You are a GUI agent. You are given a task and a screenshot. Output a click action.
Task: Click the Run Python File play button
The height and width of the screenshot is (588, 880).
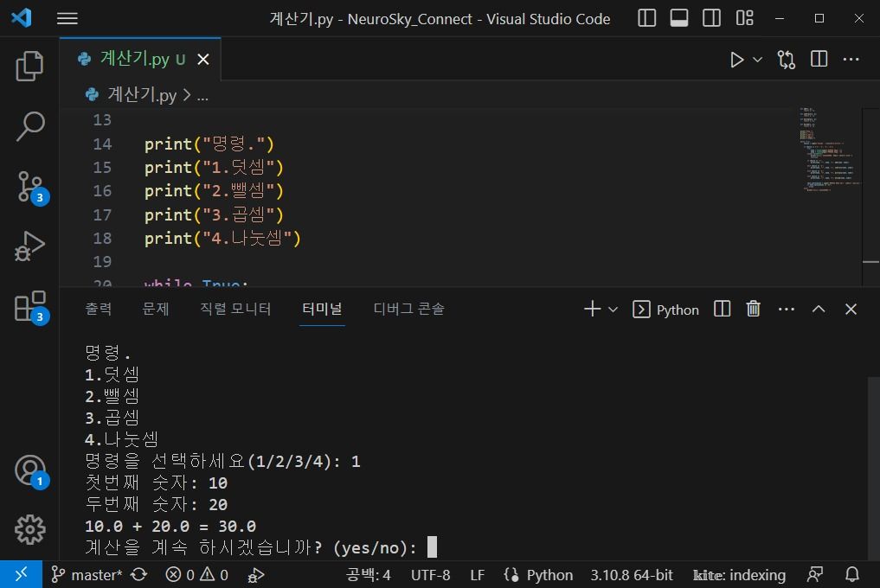point(736,59)
